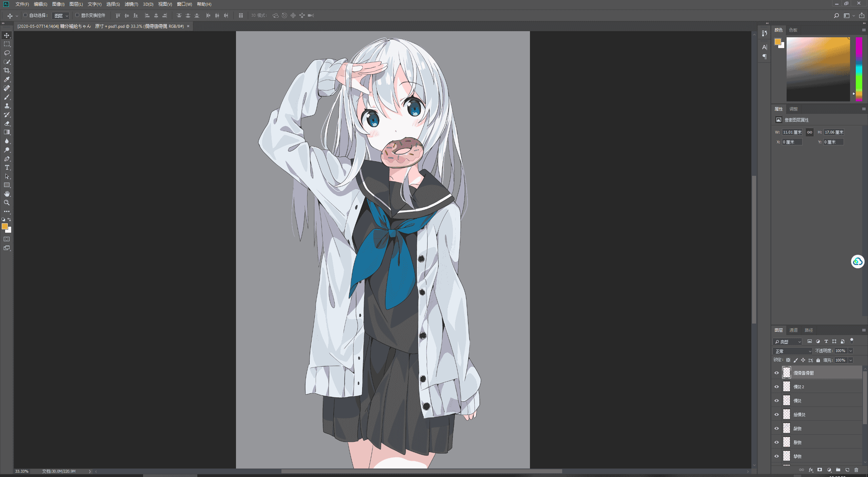The width and height of the screenshot is (868, 477).
Task: Click the W width input field
Action: click(792, 132)
